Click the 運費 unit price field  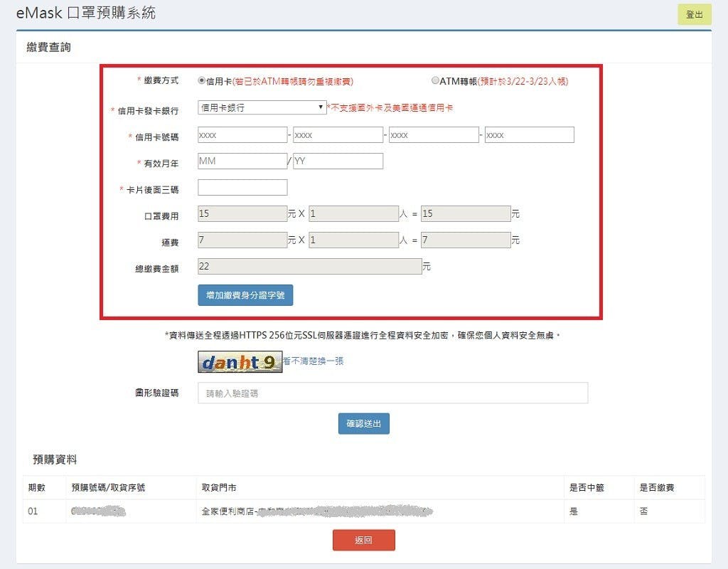tap(242, 240)
